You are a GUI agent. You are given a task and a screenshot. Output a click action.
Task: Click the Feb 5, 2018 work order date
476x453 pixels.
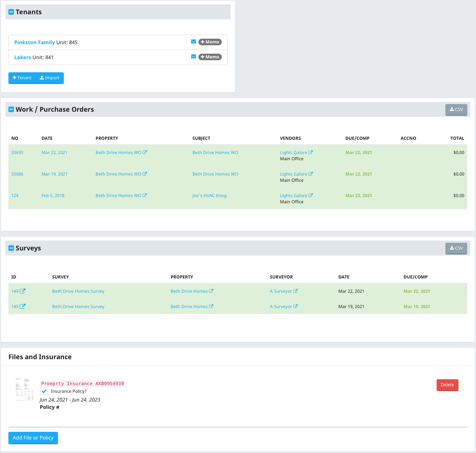[53, 196]
